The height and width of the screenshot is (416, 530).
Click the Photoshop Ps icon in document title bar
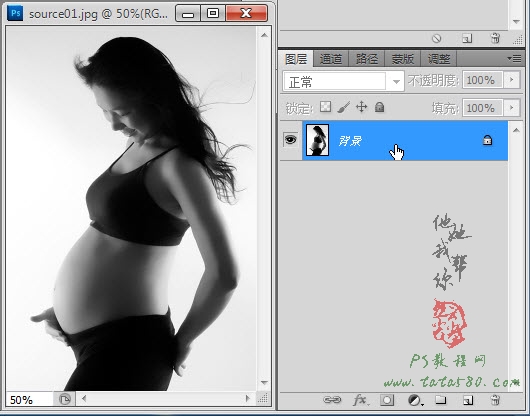pos(16,14)
